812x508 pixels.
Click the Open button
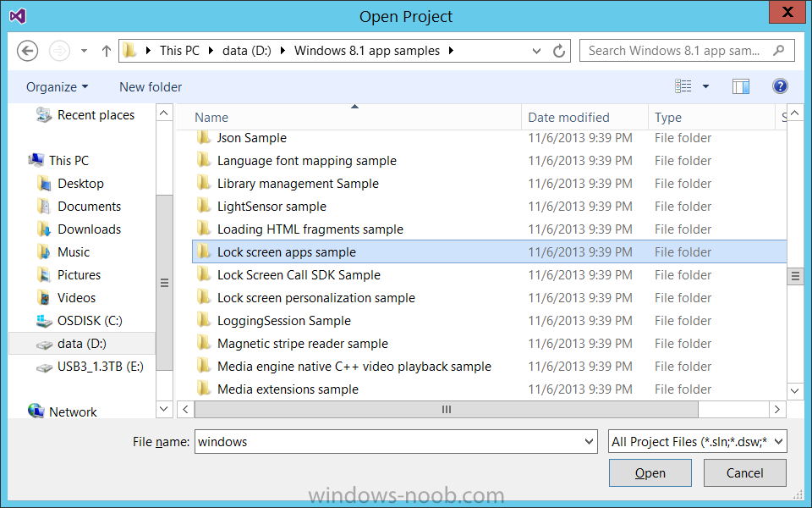(650, 472)
